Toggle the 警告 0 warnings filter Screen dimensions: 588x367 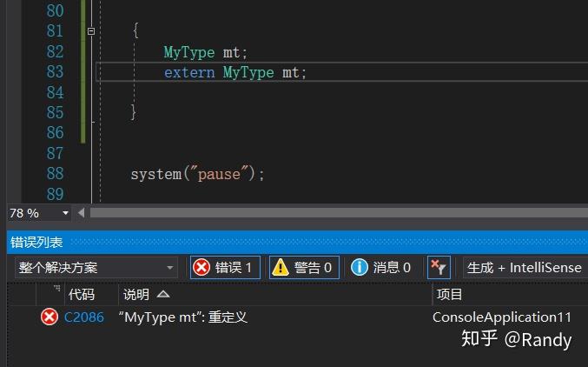point(303,268)
